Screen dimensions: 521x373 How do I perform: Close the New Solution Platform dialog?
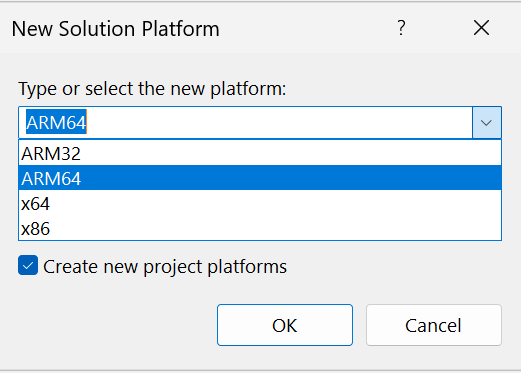coord(481,27)
